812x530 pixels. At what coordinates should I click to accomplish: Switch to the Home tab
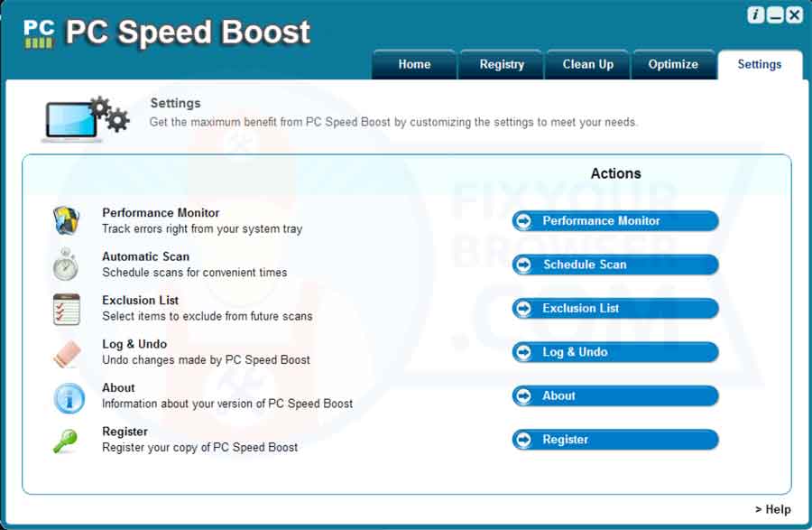414,65
